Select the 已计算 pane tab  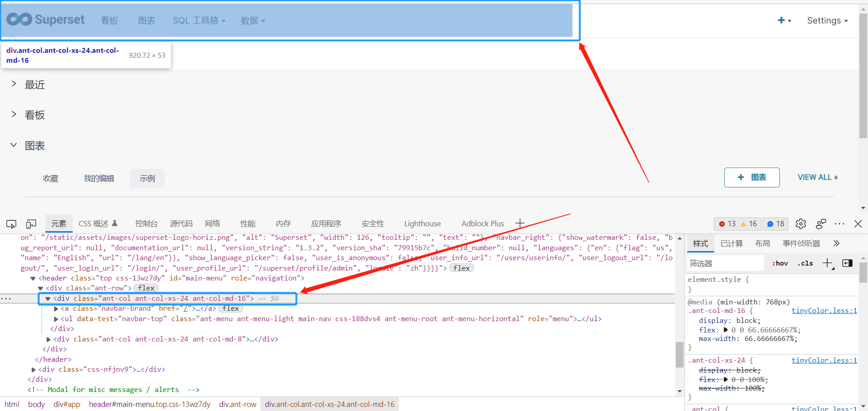coord(731,243)
